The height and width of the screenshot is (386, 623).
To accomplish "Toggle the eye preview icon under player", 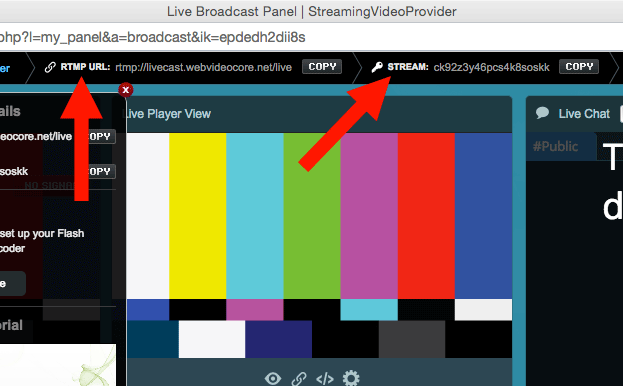I will pos(273,378).
